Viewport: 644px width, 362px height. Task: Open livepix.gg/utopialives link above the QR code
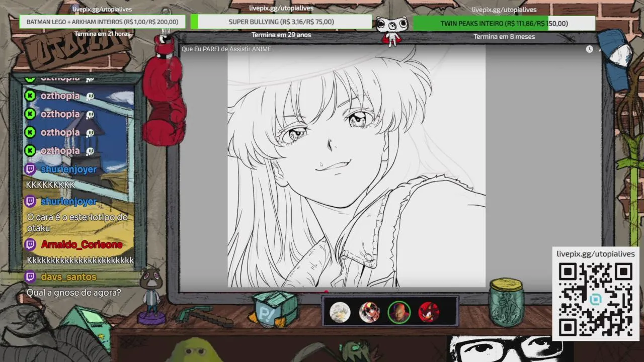click(x=596, y=254)
